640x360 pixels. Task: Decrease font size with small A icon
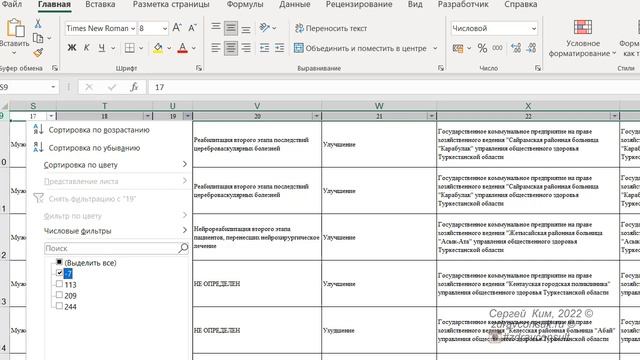click(192, 28)
